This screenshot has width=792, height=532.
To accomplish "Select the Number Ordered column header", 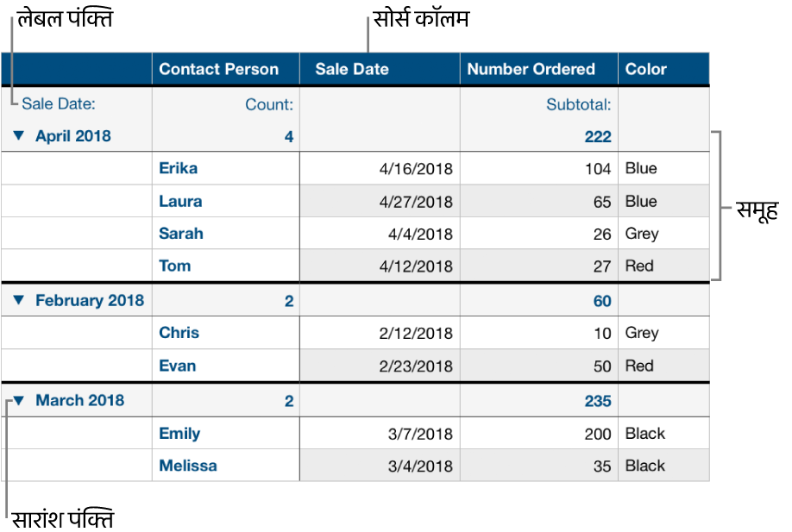I will pos(531,70).
